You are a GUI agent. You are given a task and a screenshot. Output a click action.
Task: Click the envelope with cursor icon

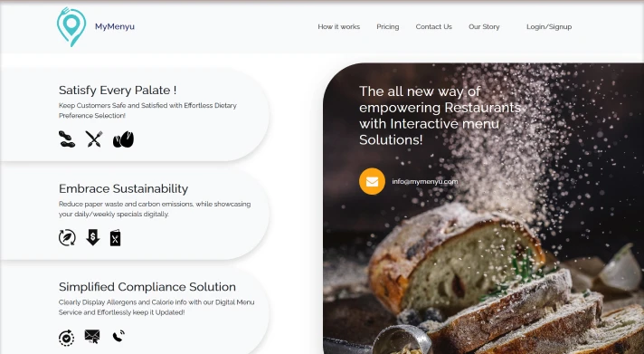92,336
